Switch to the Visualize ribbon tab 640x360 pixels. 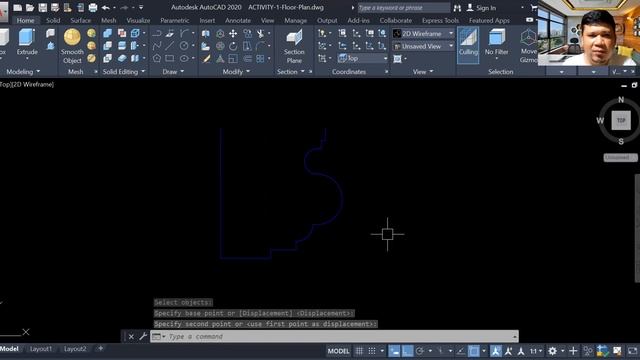138,20
